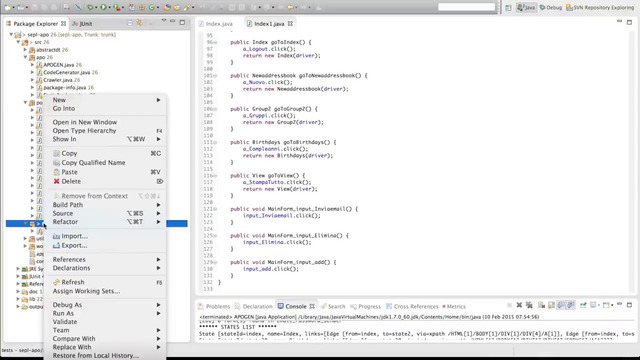Collapse the apo package node

(x=25, y=57)
